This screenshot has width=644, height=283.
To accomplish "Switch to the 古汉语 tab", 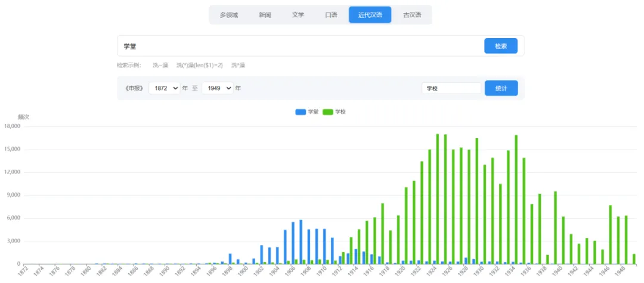I will coord(412,15).
